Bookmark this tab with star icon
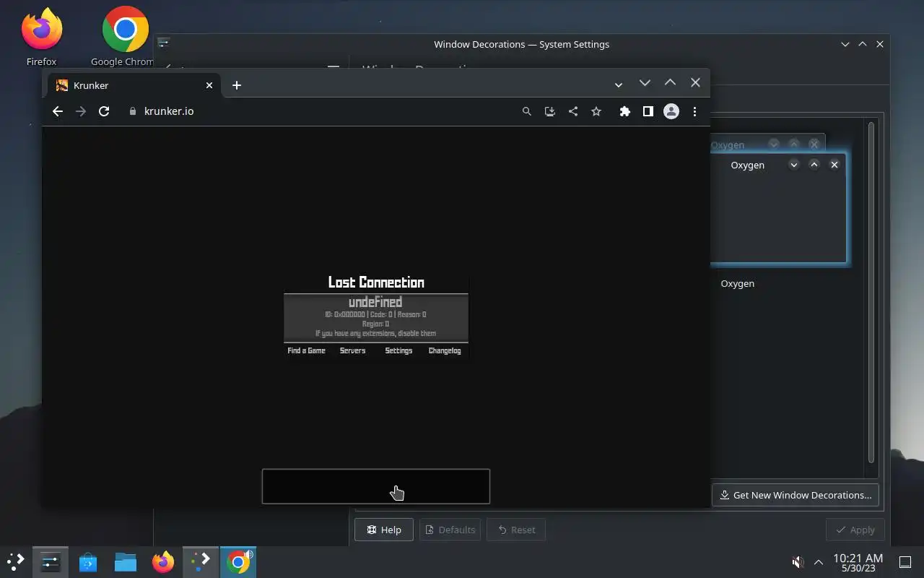This screenshot has height=578, width=924. [x=596, y=111]
